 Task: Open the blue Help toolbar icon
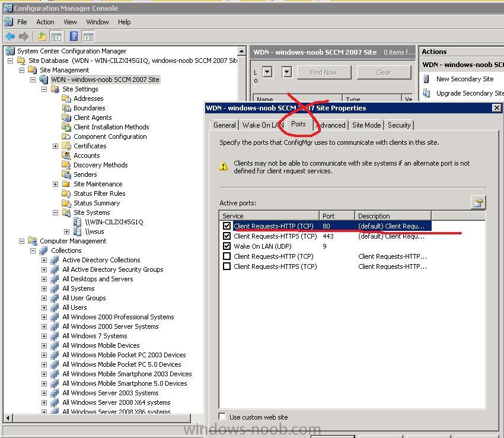click(x=74, y=36)
